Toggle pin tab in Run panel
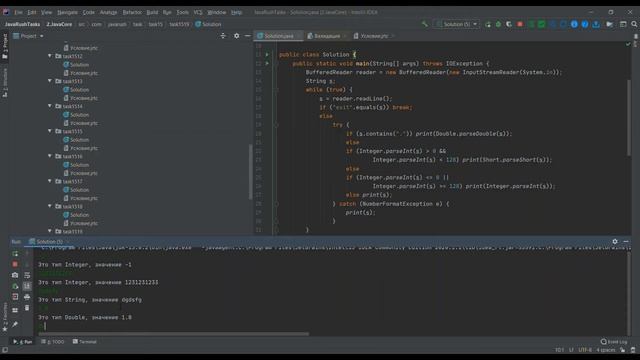This screenshot has width=640, height=360. tap(15, 324)
